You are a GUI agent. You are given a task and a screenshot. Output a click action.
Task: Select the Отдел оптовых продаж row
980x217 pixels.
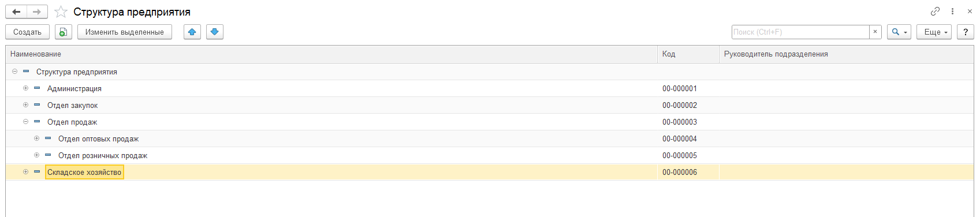click(490, 139)
